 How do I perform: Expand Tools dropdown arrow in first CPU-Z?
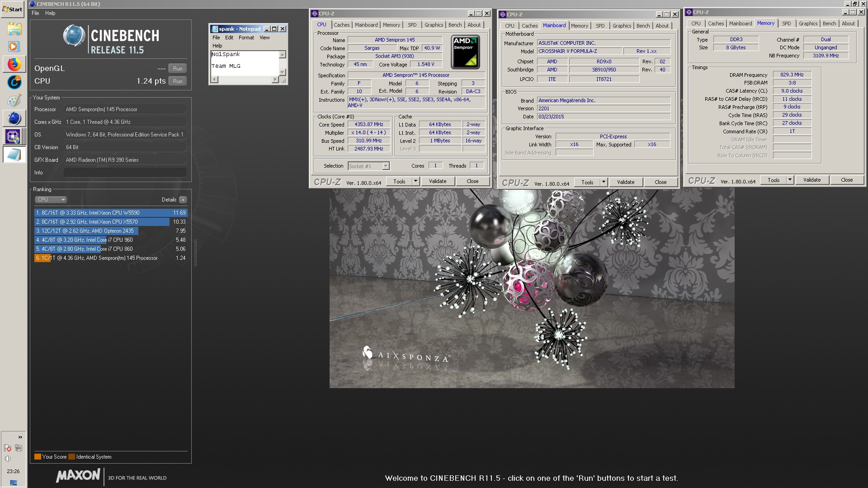pyautogui.click(x=415, y=182)
